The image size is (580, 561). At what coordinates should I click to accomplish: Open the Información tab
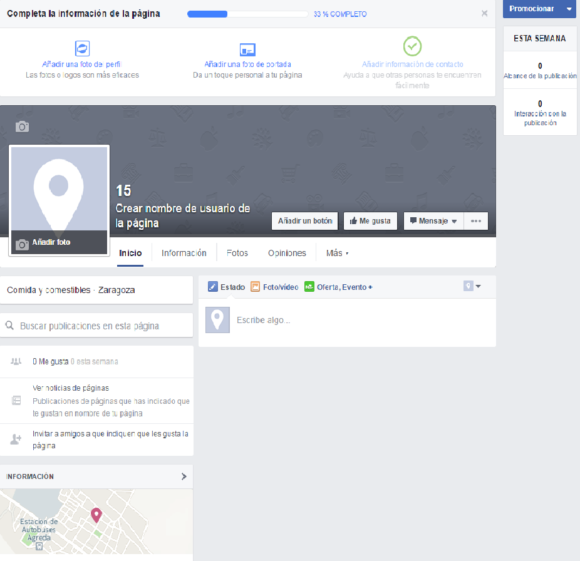point(184,253)
